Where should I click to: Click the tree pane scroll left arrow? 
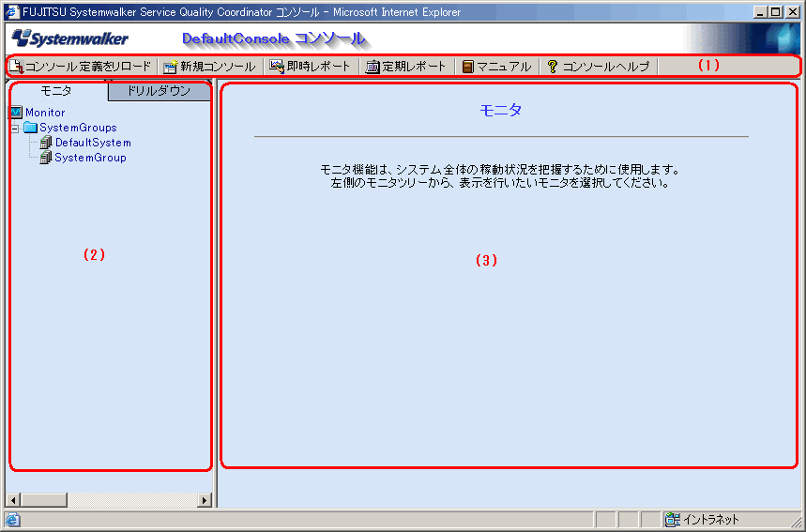coord(13,499)
